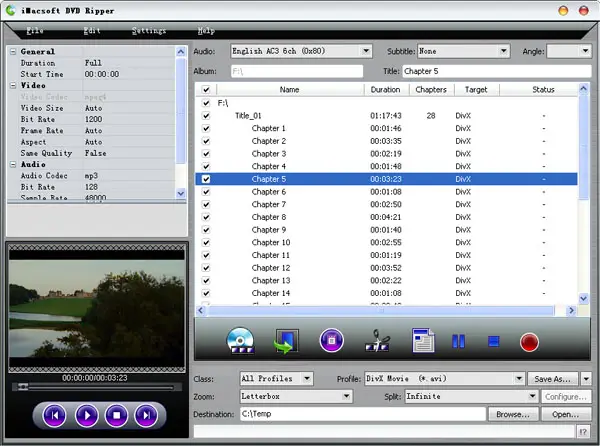Open the Help menu
Image resolution: width=600 pixels, height=446 pixels.
click(x=206, y=31)
